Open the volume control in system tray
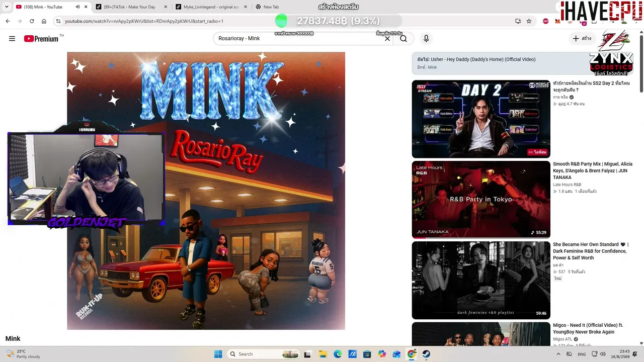This screenshot has height=362, width=644. click(603, 354)
